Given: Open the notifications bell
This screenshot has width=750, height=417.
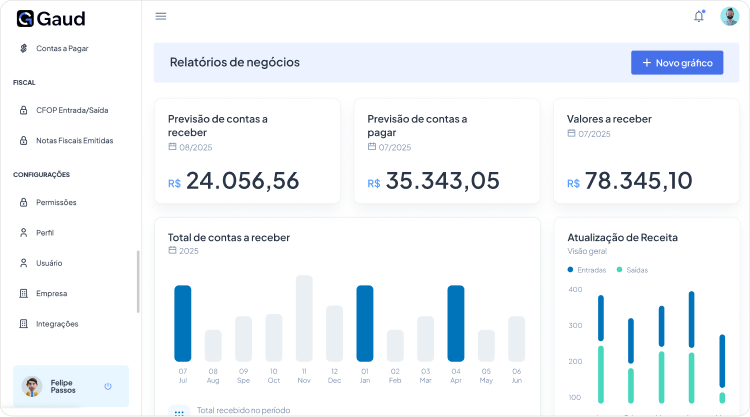Looking at the screenshot, I should 698,16.
